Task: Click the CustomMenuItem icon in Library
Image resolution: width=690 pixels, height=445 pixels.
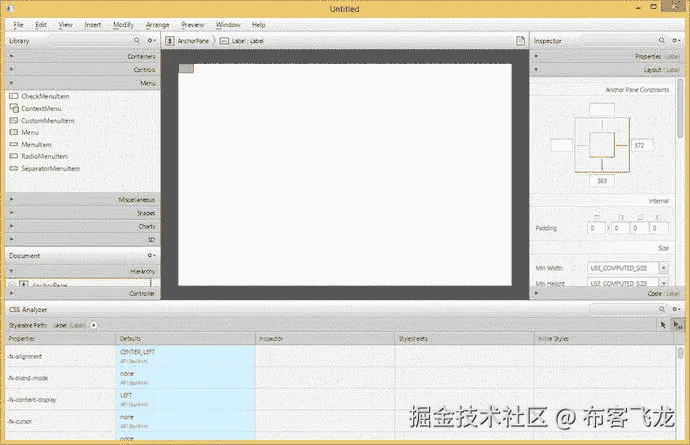Action: coord(14,120)
